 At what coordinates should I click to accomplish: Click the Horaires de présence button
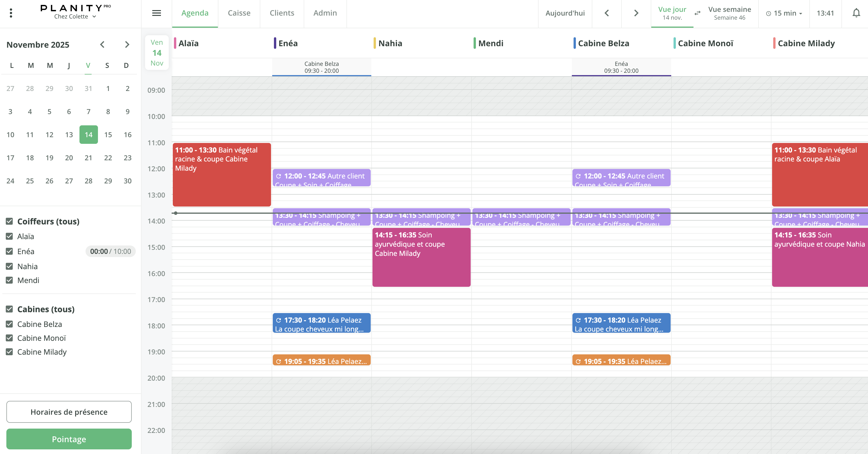pyautogui.click(x=69, y=412)
